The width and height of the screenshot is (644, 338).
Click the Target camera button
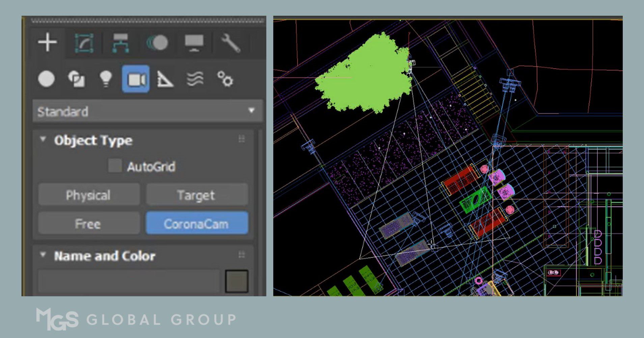196,195
